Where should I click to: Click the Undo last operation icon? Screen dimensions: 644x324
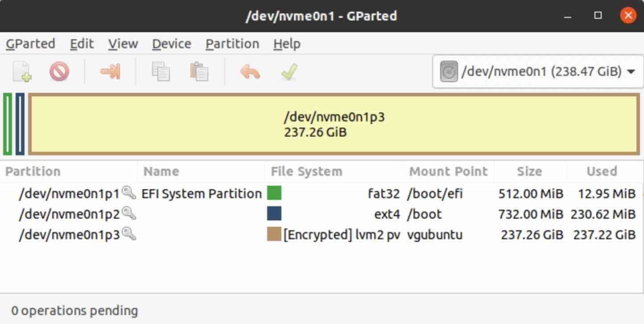click(x=250, y=71)
